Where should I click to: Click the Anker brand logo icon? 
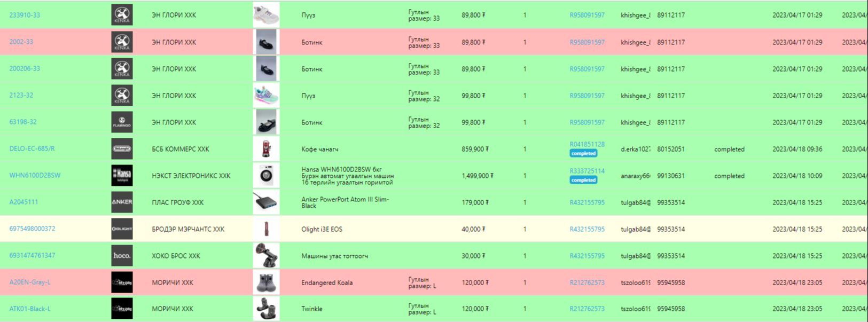tap(122, 202)
